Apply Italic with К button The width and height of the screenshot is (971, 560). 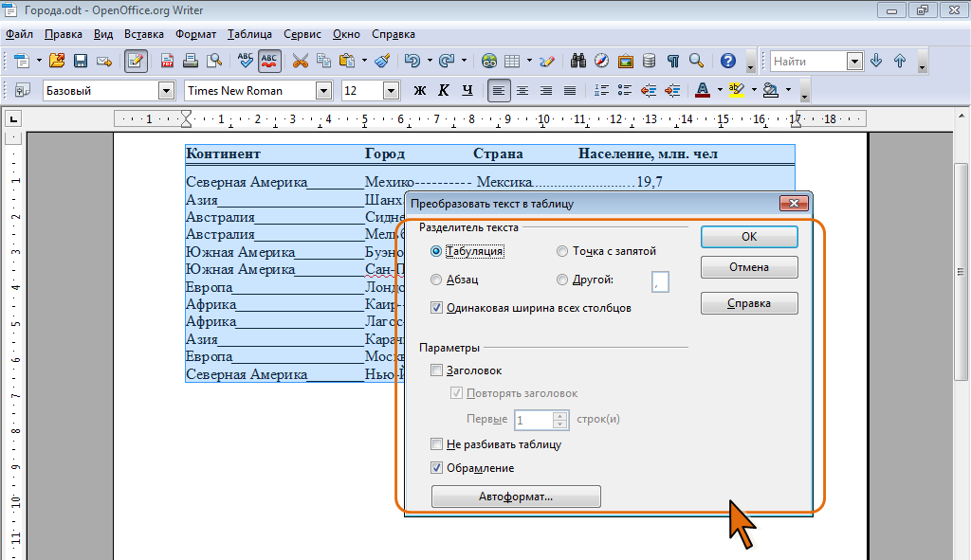click(x=444, y=91)
